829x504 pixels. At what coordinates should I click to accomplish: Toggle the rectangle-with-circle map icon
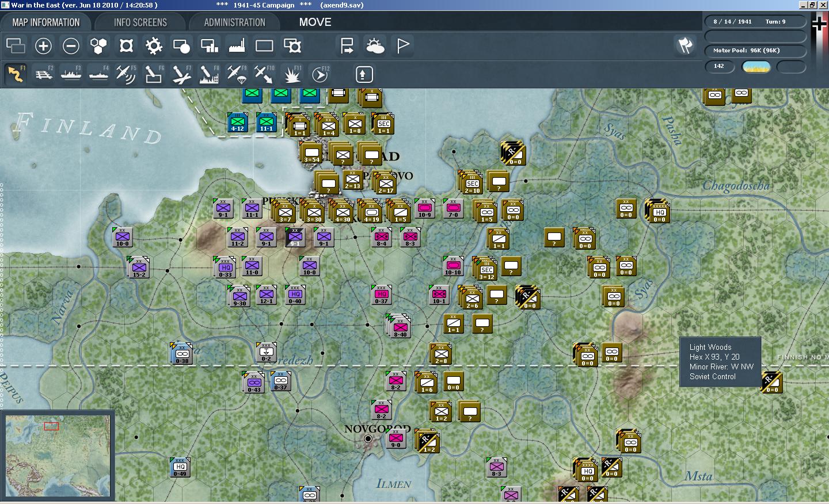181,45
